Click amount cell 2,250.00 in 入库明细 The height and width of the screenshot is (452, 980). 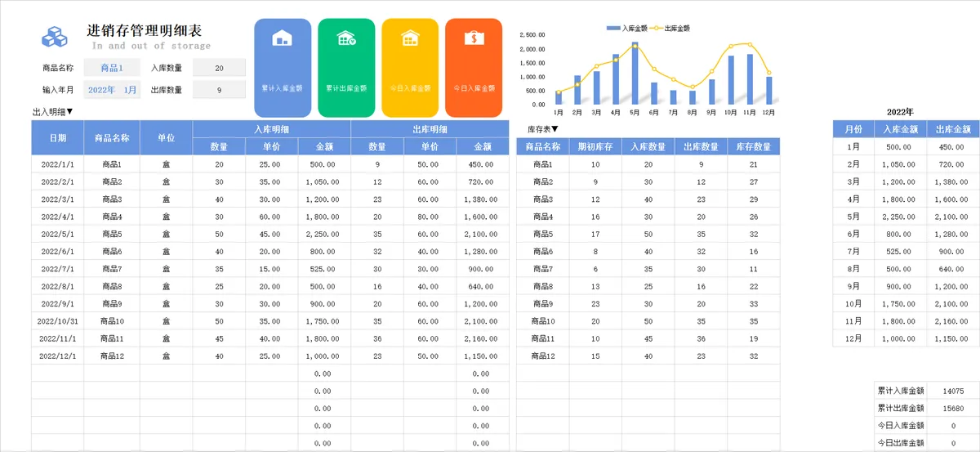tap(323, 234)
